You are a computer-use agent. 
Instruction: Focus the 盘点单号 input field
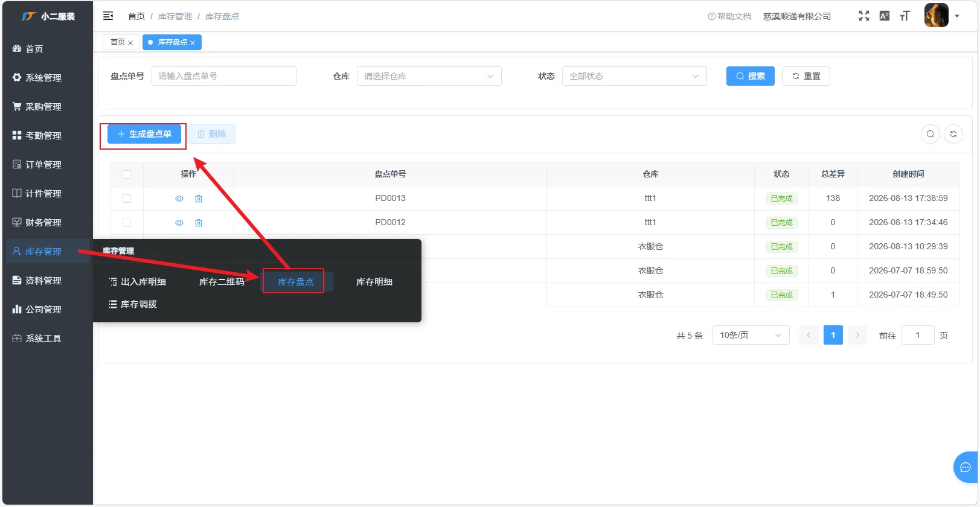click(x=224, y=76)
